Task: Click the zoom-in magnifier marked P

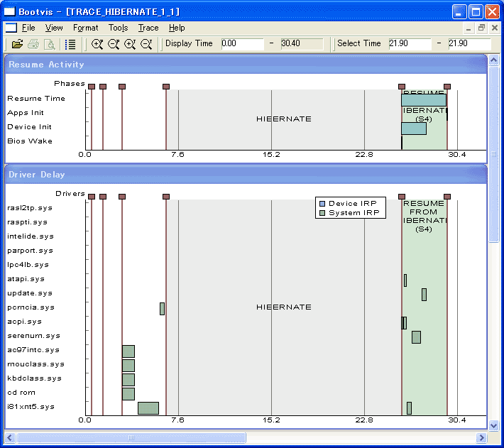Action: [97, 44]
